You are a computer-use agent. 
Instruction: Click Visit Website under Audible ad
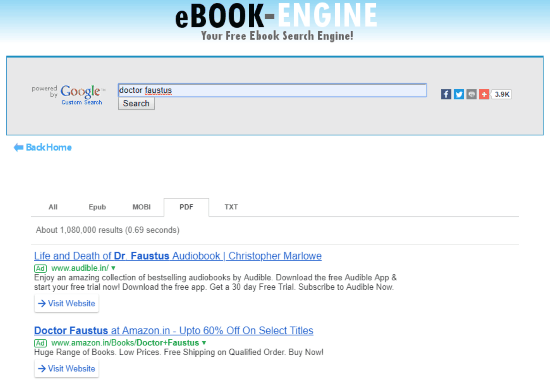67,303
